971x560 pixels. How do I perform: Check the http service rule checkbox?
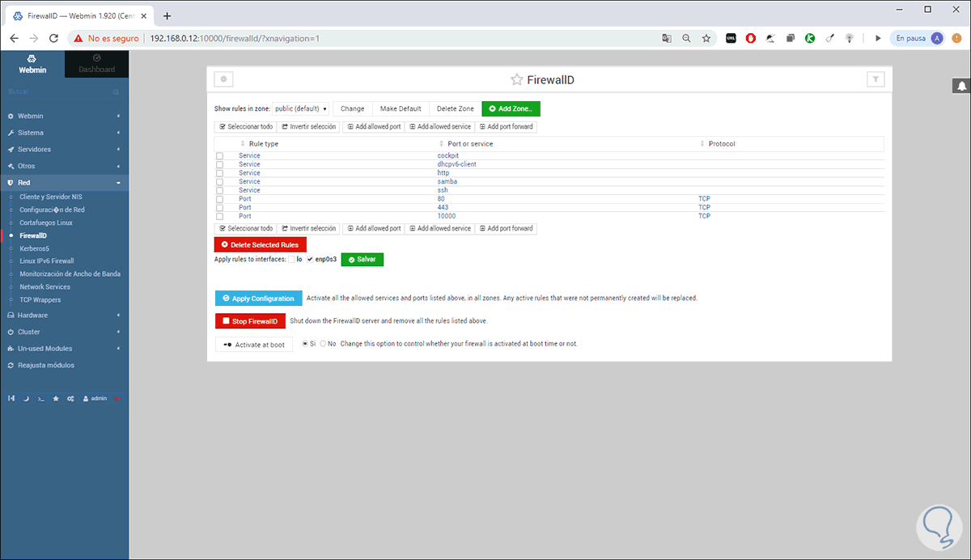pos(219,173)
